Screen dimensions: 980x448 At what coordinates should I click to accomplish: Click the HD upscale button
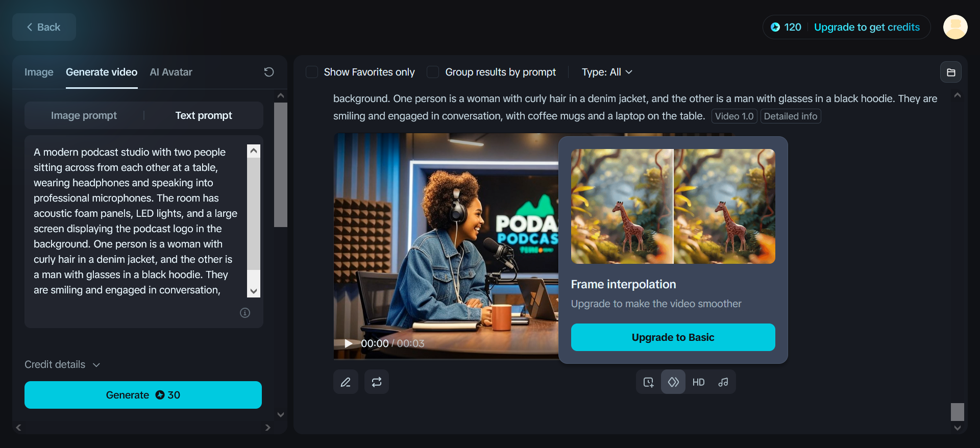(x=698, y=382)
